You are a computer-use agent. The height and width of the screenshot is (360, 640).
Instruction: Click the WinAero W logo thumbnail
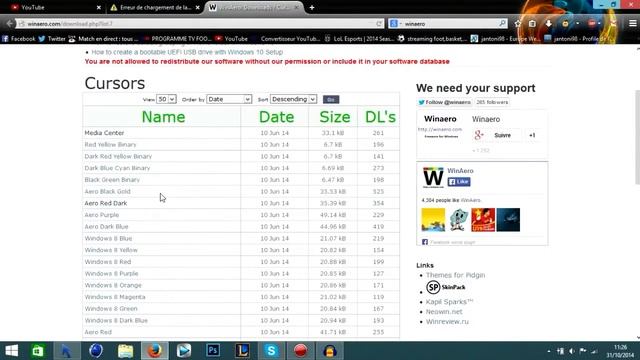[x=433, y=178]
